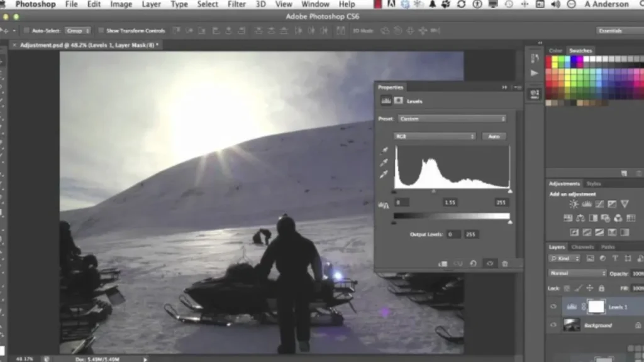Open the Layer menu

[x=151, y=4]
